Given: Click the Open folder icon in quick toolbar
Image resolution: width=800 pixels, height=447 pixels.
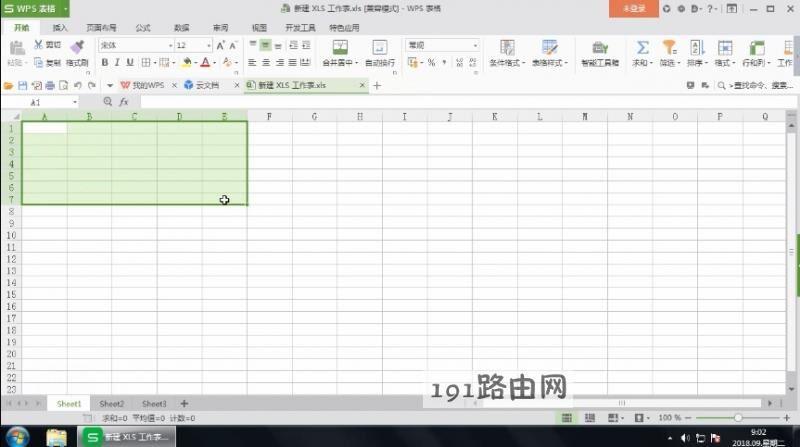Looking at the screenshot, I should click(x=8, y=85).
